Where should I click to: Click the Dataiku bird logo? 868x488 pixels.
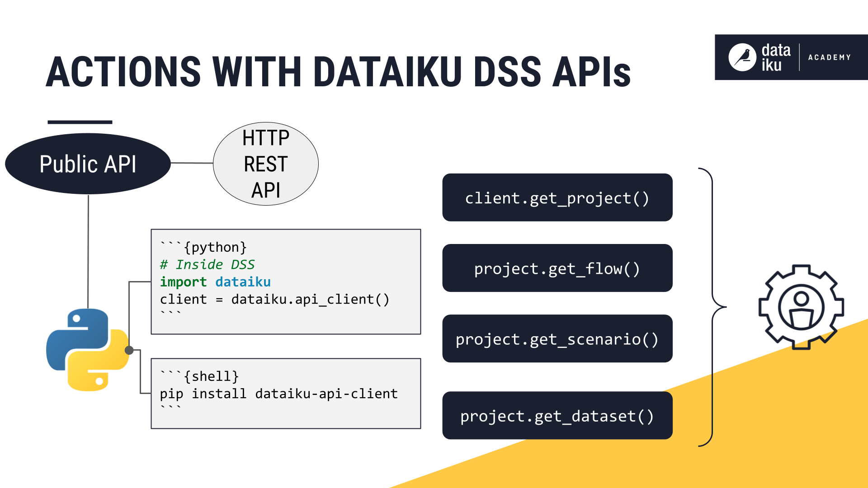(x=742, y=57)
